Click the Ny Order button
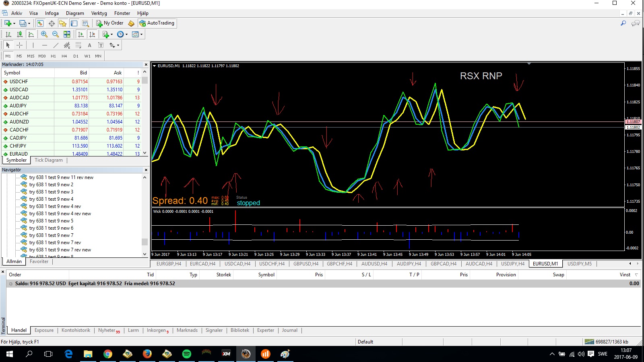 (110, 23)
